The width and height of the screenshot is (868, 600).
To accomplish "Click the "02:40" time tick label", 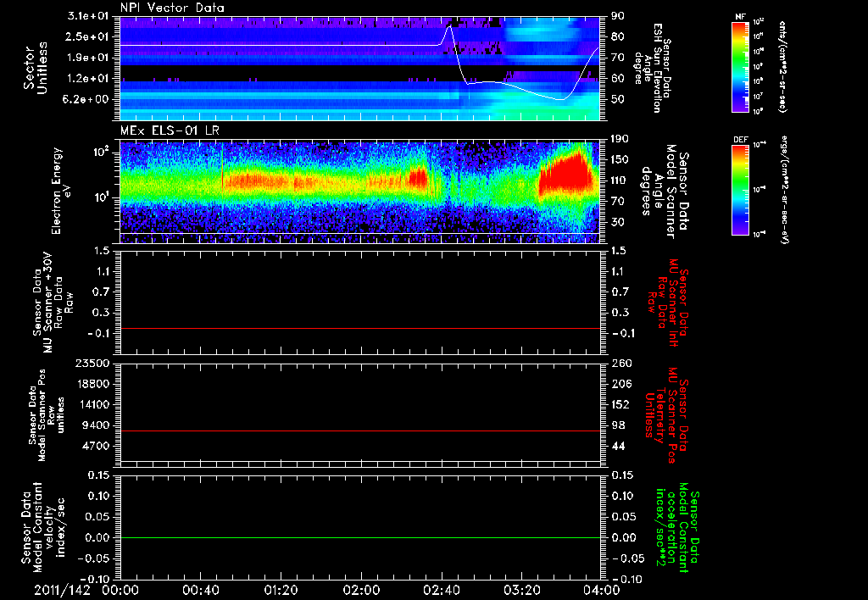I will point(441,590).
